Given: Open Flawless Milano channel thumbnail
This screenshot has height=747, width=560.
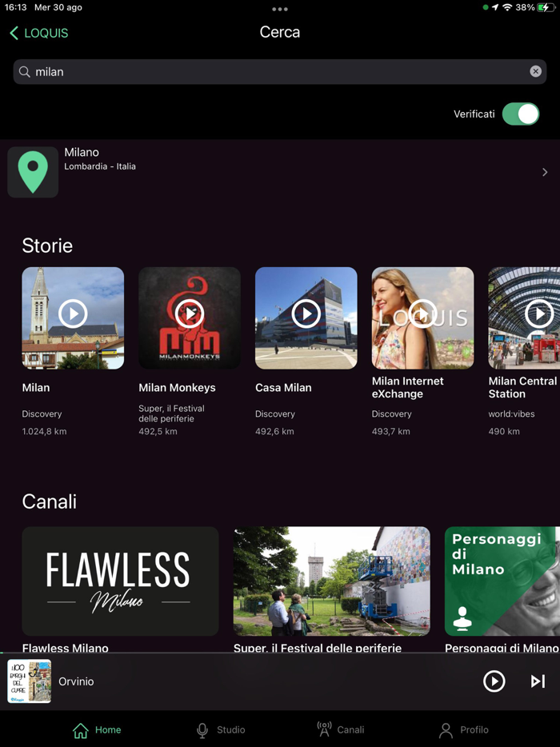Looking at the screenshot, I should pyautogui.click(x=120, y=581).
